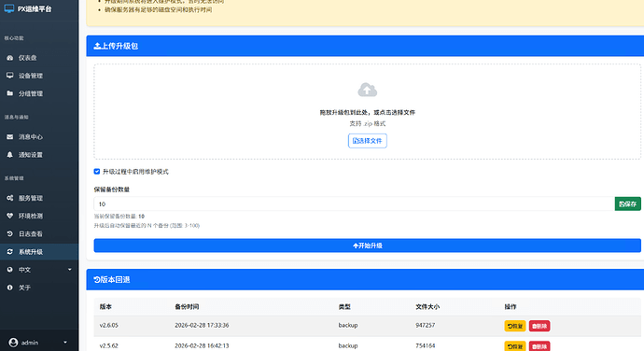The width and height of the screenshot is (644, 351).
Task: Click the 版本 column header
Action: coord(105,306)
